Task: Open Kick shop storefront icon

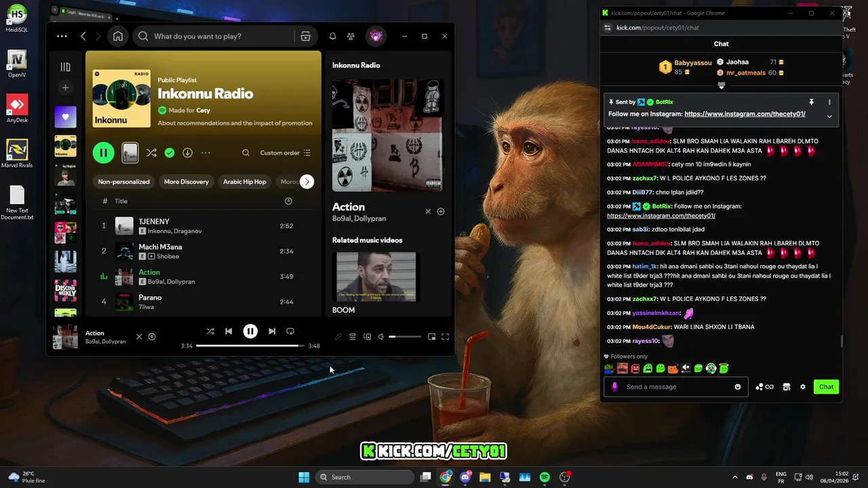Action: pyautogui.click(x=787, y=387)
